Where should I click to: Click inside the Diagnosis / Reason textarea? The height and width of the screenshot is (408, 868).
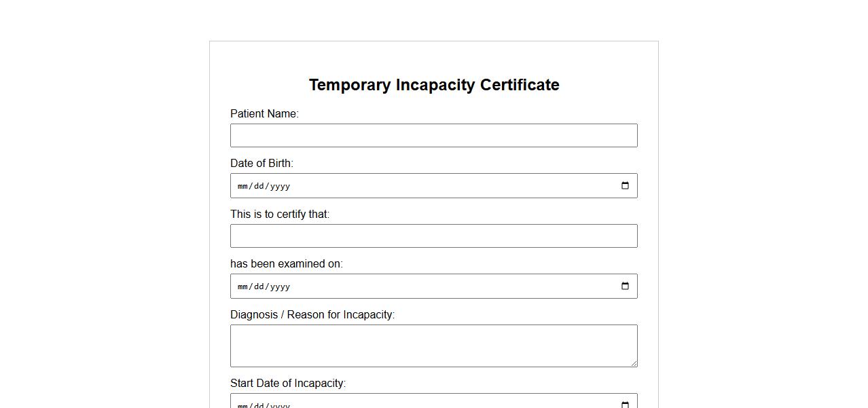(433, 346)
